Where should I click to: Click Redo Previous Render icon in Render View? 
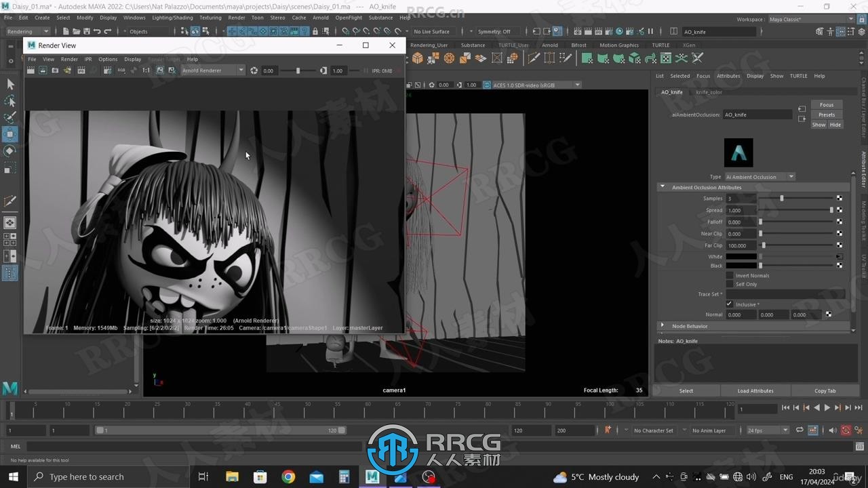[31, 70]
